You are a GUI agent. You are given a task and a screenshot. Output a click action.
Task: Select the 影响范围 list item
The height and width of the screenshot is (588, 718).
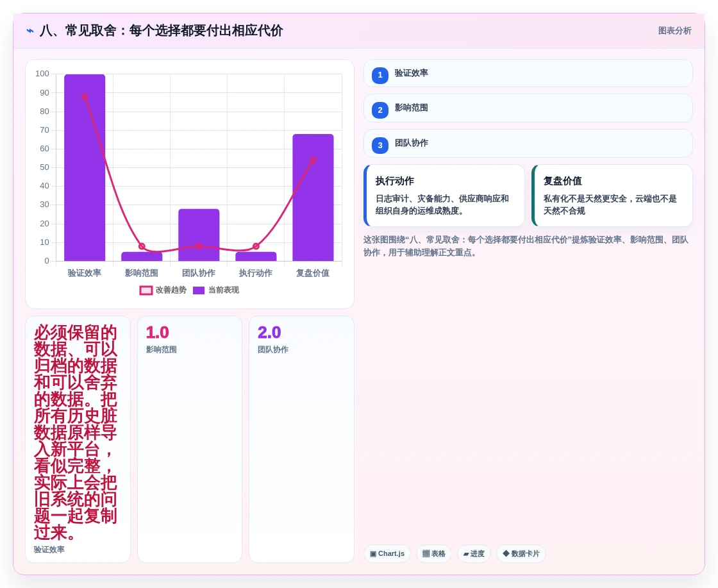click(x=528, y=108)
